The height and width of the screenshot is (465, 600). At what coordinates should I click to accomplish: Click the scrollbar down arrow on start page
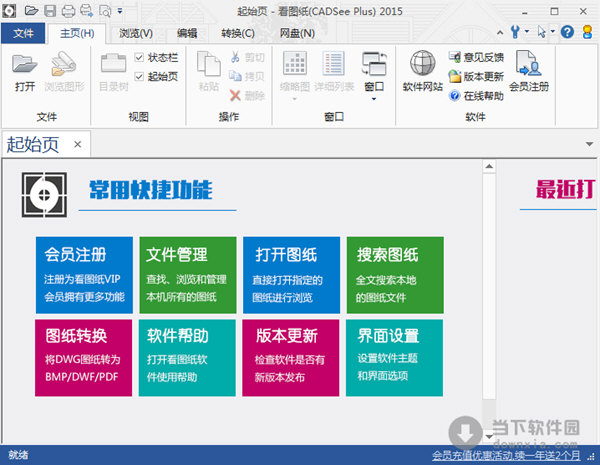click(x=489, y=436)
